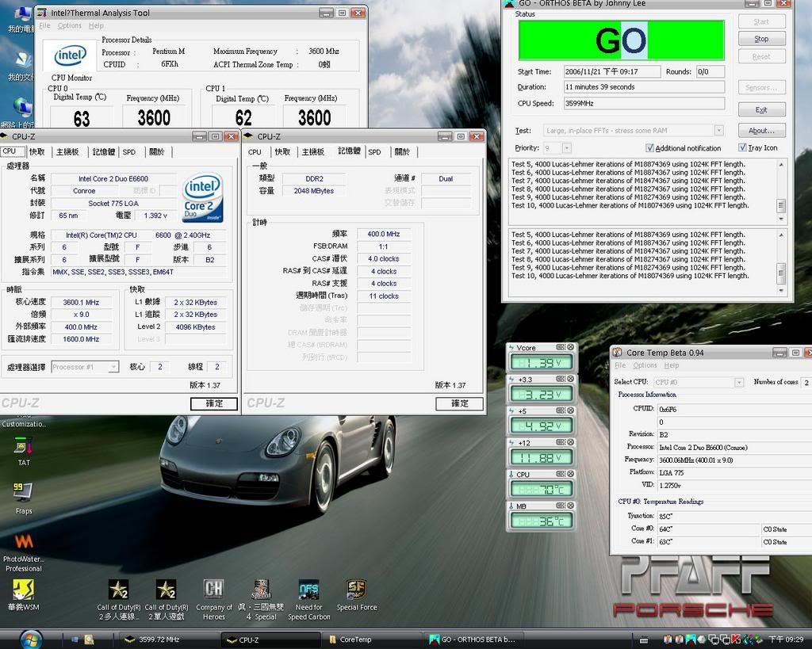Click the upper ORTHOS log scrollbar thumb

coord(781,205)
